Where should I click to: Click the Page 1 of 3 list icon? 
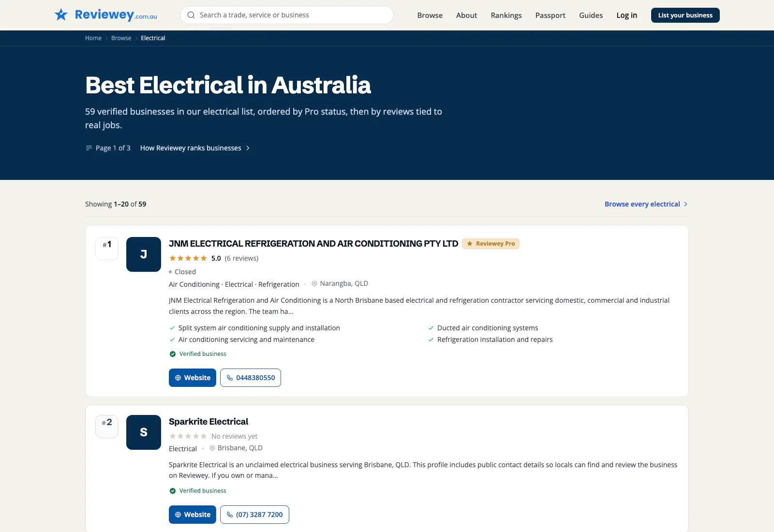click(x=89, y=148)
